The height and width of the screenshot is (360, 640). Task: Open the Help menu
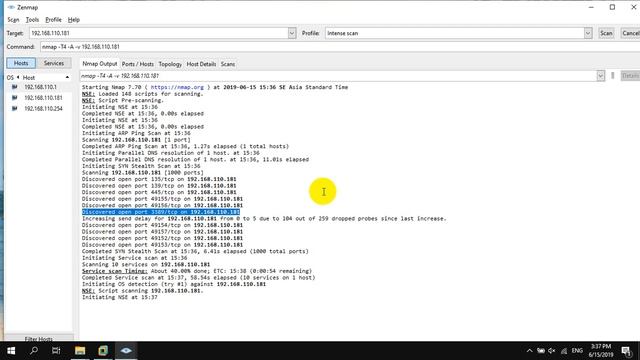(73, 20)
